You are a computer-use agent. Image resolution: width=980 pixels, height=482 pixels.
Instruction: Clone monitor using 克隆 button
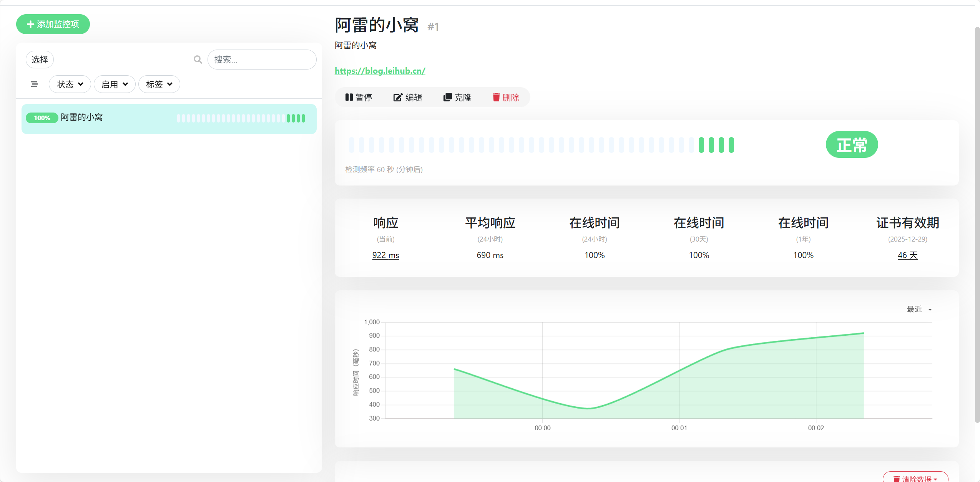[457, 98]
